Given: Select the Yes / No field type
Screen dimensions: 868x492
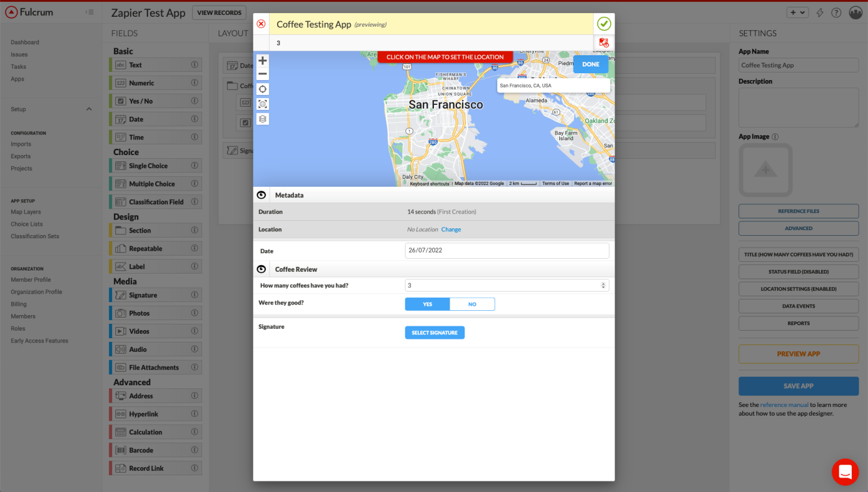Looking at the screenshot, I should coord(156,101).
